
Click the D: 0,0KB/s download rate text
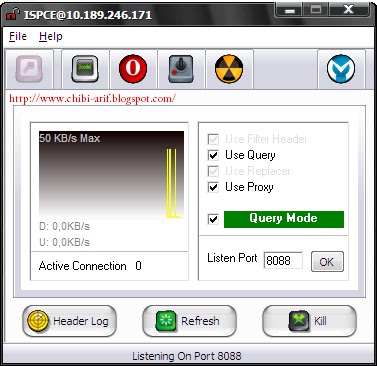tap(65, 226)
